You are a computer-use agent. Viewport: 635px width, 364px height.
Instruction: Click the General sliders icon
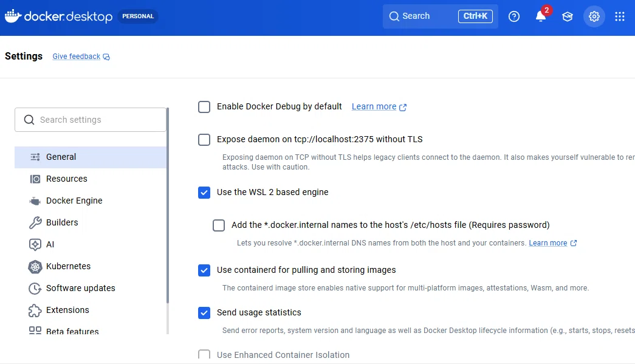pos(35,157)
